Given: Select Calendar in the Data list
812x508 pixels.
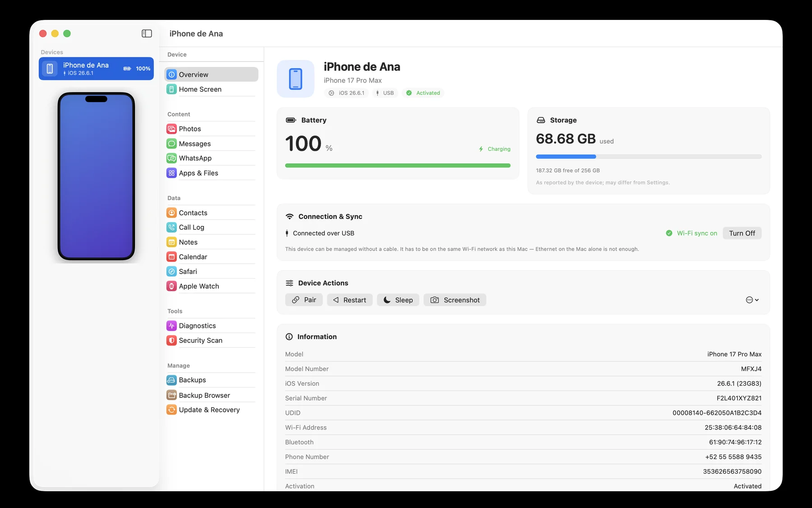Looking at the screenshot, I should (212, 257).
